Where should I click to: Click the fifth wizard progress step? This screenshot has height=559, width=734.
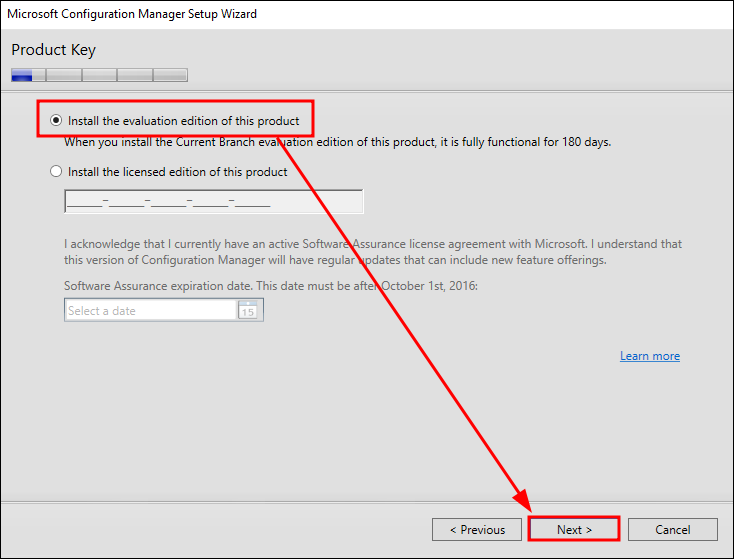click(x=169, y=75)
